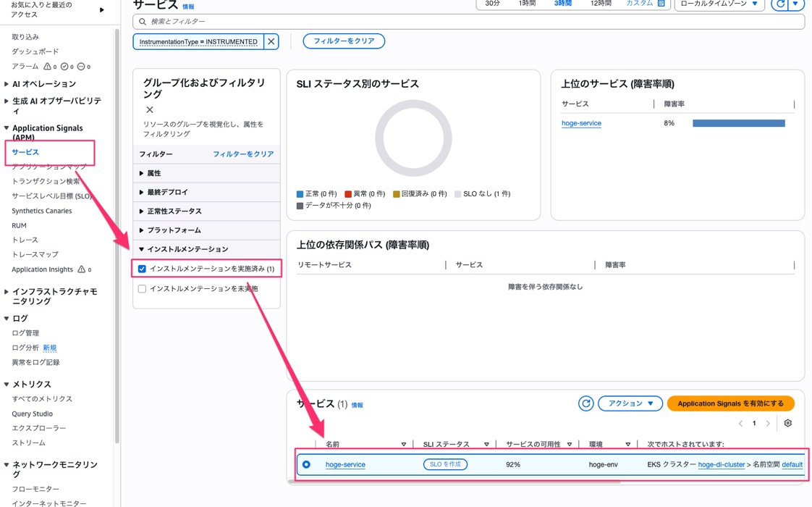
Task: Click Application Signals を有効にする button
Action: click(730, 403)
